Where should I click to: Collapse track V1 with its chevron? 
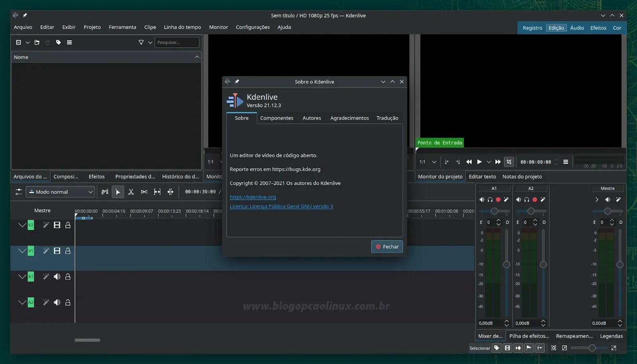pos(22,251)
